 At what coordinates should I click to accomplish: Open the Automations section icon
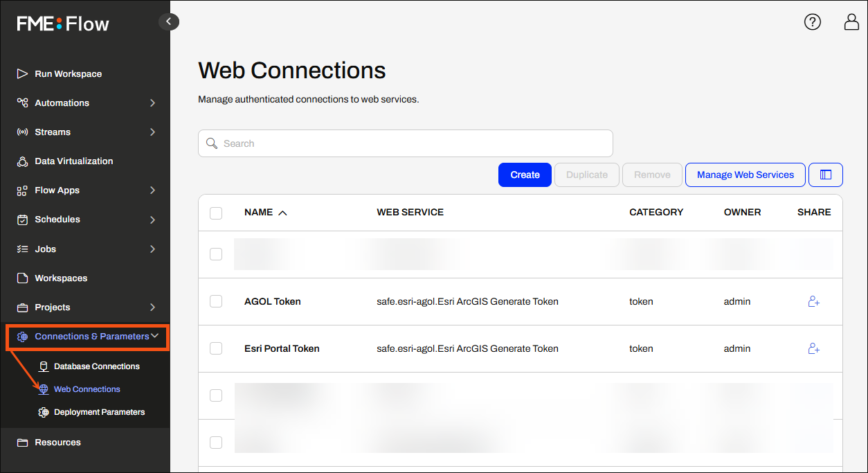(x=21, y=102)
